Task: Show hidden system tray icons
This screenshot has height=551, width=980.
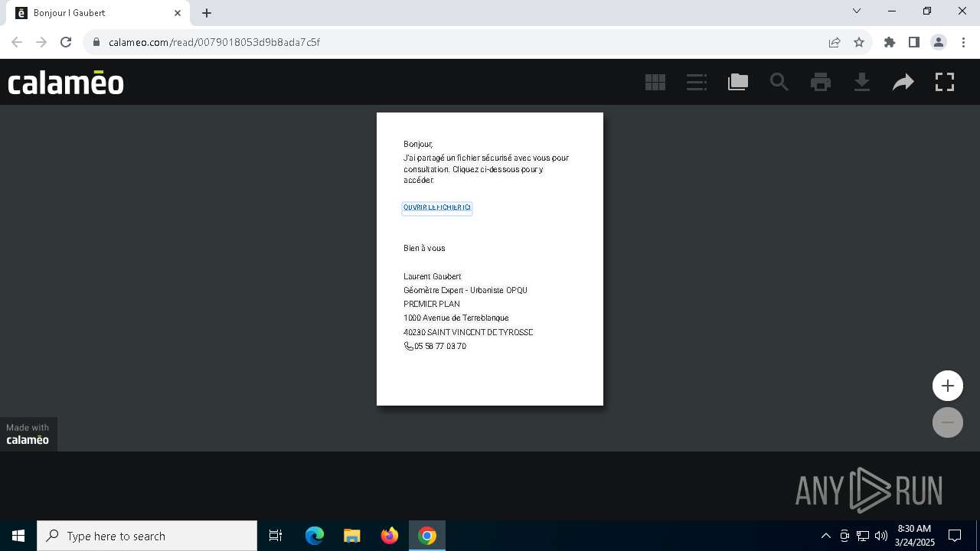Action: (825, 536)
